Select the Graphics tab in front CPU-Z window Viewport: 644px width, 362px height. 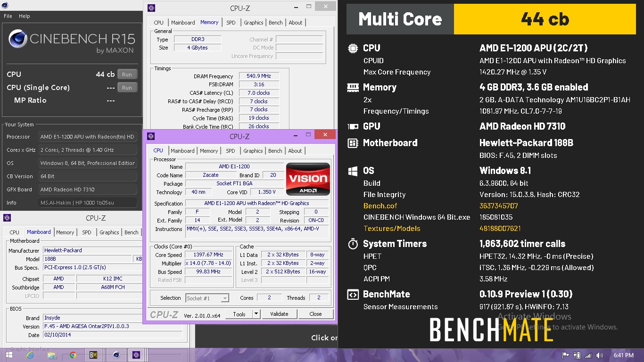pos(253,151)
